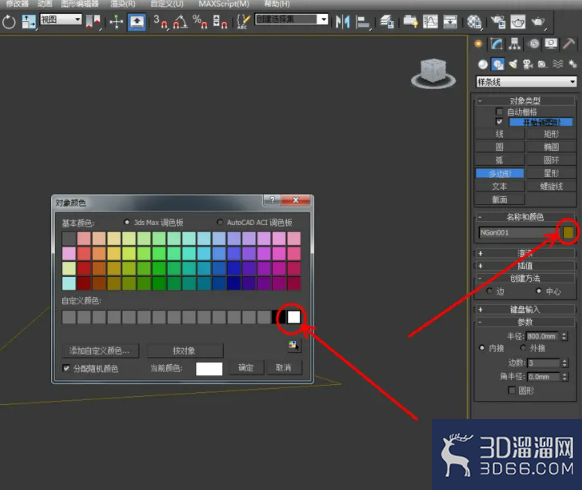
Task: Collapse the 参数 rollout
Action: [525, 322]
